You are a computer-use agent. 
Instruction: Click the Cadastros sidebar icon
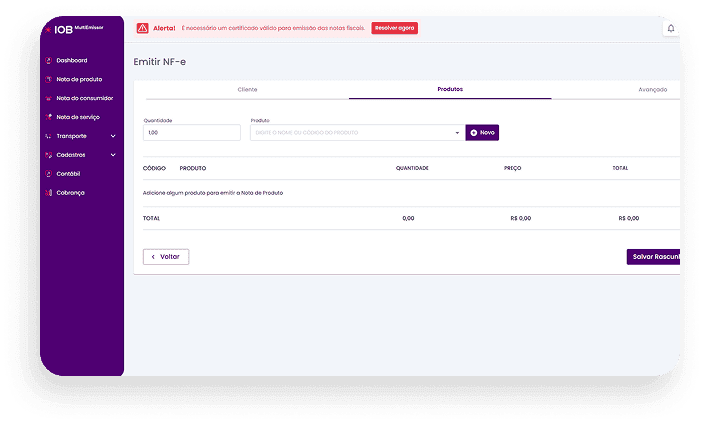48,155
